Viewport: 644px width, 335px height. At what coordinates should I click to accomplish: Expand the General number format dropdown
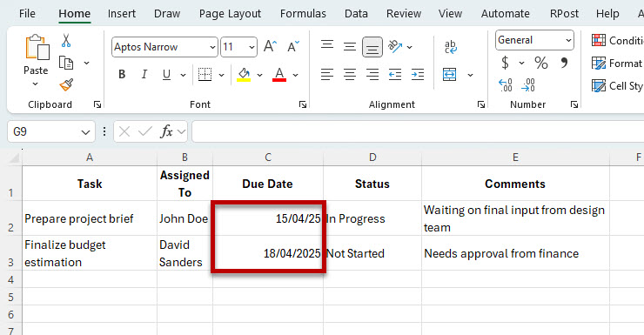[x=568, y=40]
